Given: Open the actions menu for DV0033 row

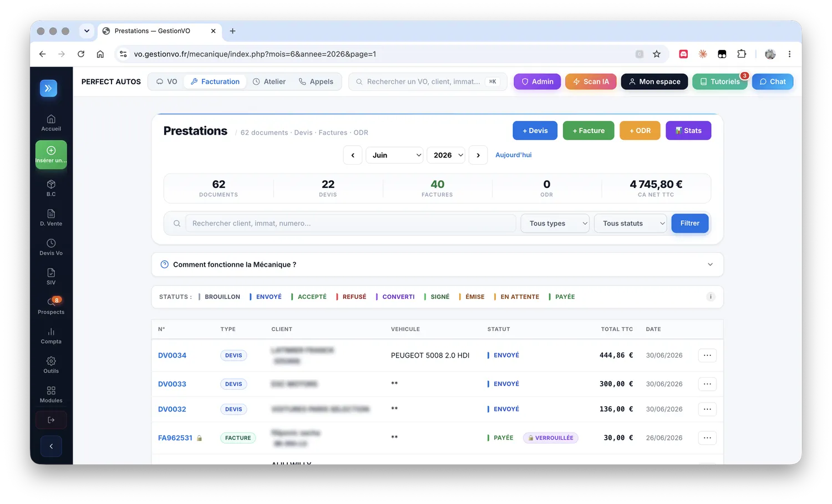Looking at the screenshot, I should pyautogui.click(x=707, y=384).
